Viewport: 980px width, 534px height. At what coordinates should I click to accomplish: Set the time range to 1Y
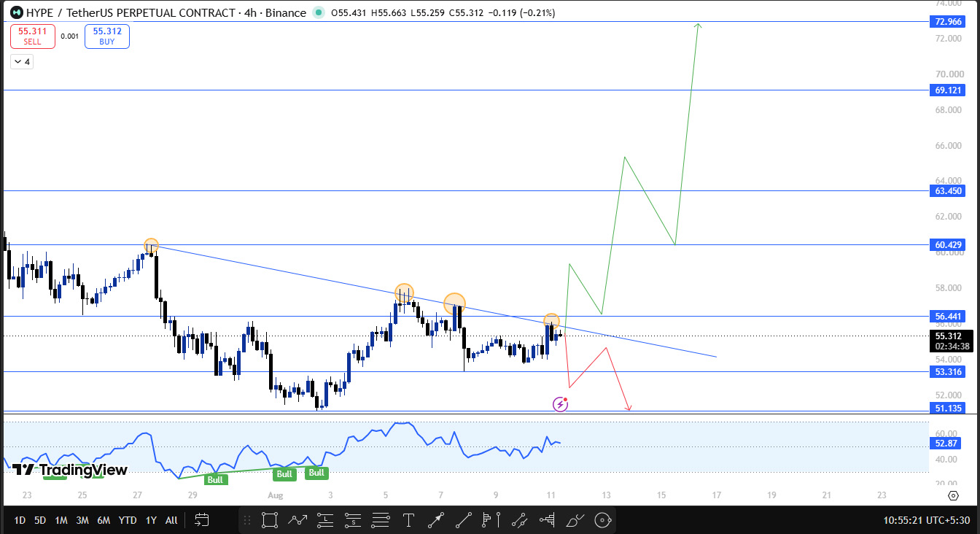(x=151, y=520)
